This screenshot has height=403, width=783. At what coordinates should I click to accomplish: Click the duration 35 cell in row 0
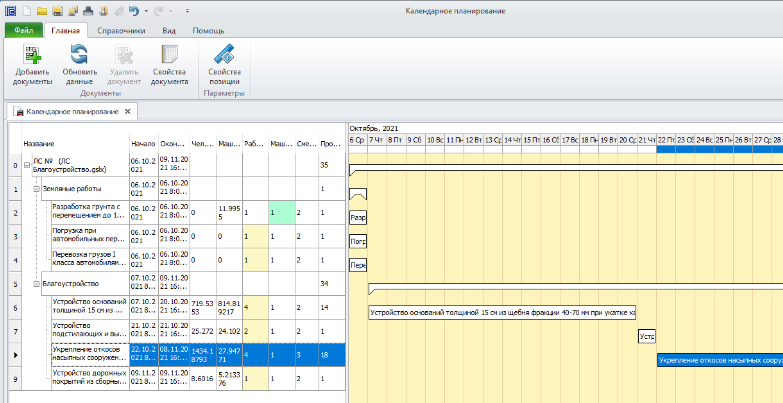(x=332, y=165)
